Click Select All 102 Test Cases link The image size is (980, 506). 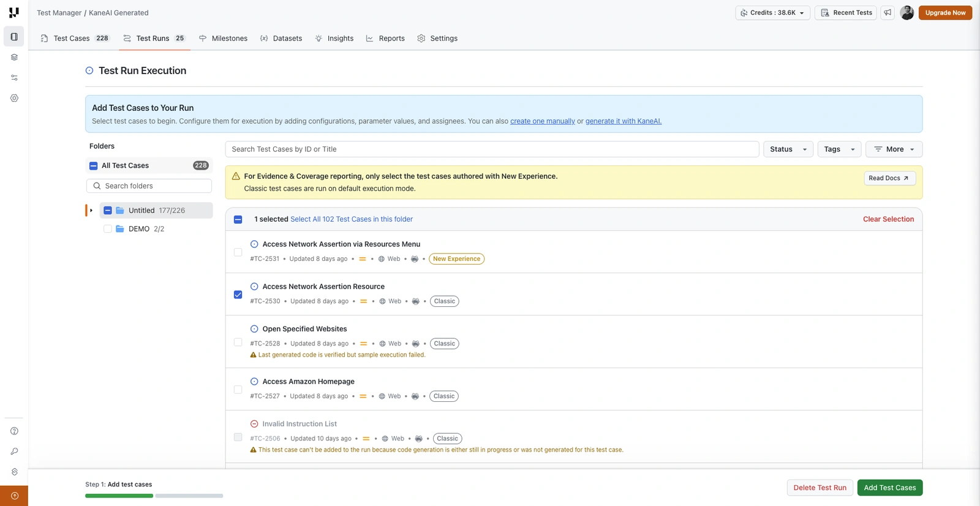point(352,219)
